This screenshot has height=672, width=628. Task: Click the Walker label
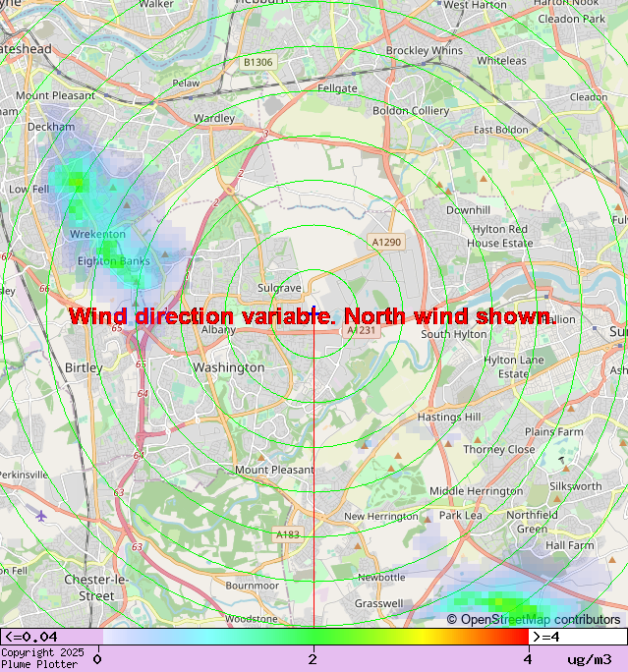(x=156, y=4)
